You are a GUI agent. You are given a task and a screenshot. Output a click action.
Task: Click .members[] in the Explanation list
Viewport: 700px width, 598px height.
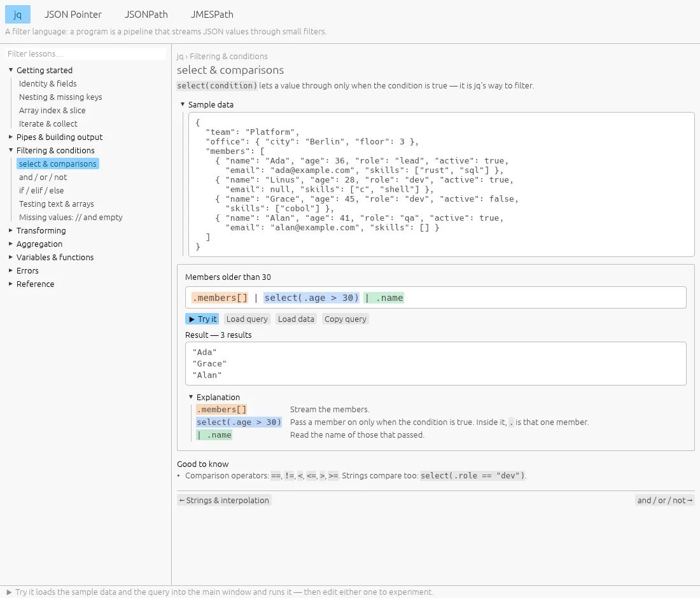click(221, 410)
